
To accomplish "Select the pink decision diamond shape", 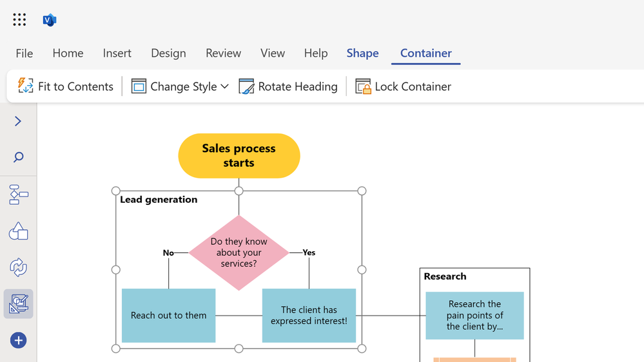I will pos(239,252).
